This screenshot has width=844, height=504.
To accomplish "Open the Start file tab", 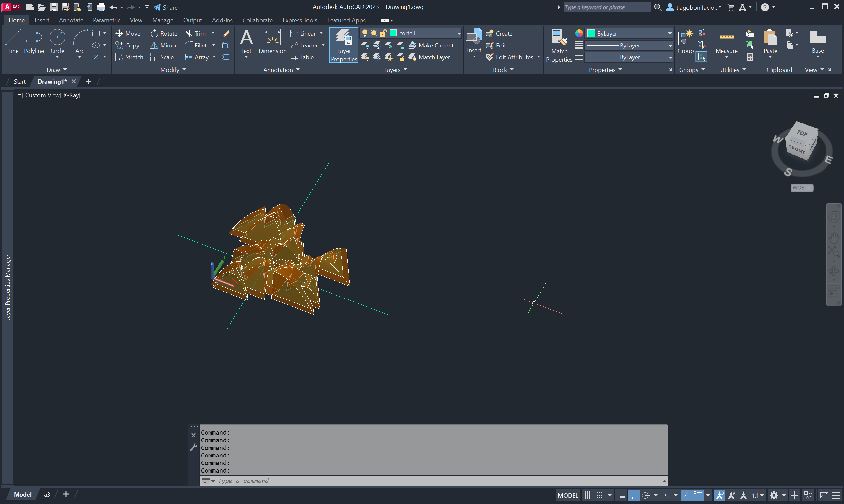I will tap(19, 81).
